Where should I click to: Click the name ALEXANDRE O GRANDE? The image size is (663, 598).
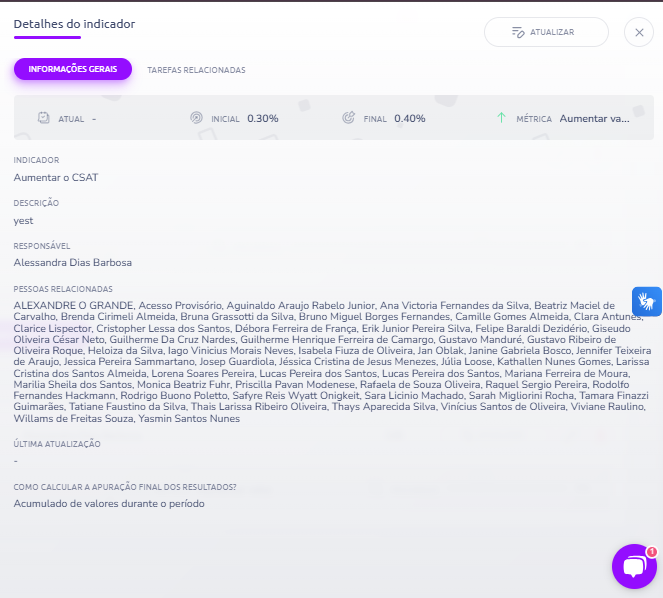(74, 305)
